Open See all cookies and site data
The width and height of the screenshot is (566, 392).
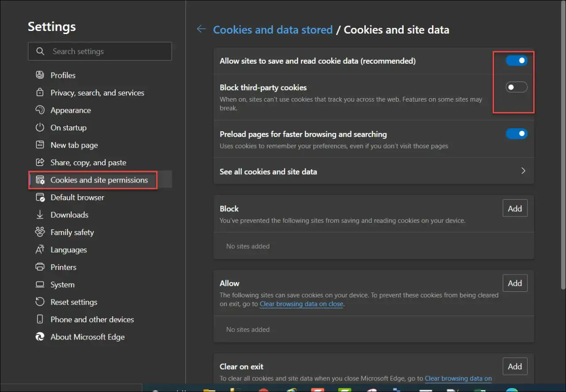tap(374, 171)
